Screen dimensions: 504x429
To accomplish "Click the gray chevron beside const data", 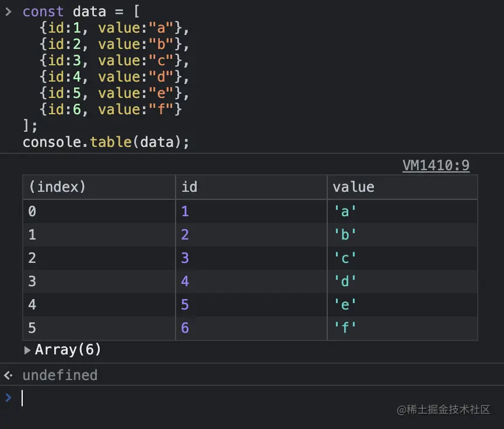I will point(8,12).
